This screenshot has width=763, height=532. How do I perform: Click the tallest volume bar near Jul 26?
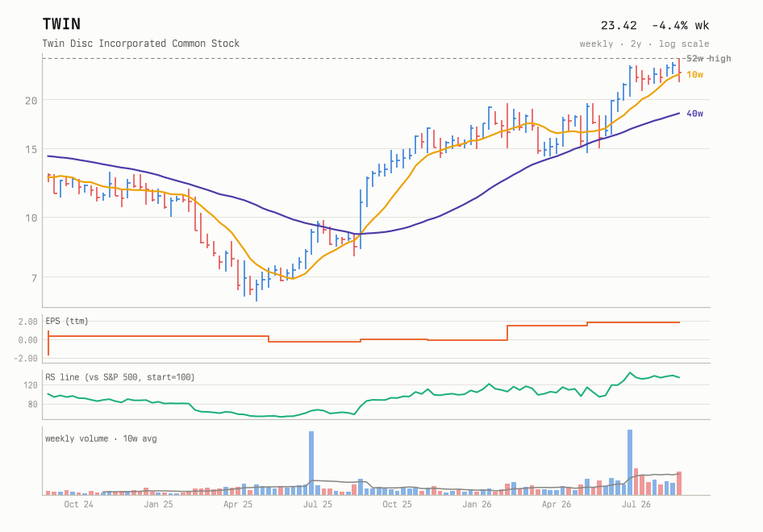(630, 463)
